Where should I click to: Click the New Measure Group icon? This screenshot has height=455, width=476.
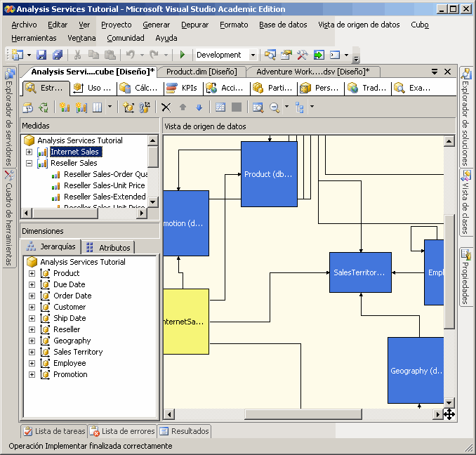click(x=81, y=107)
